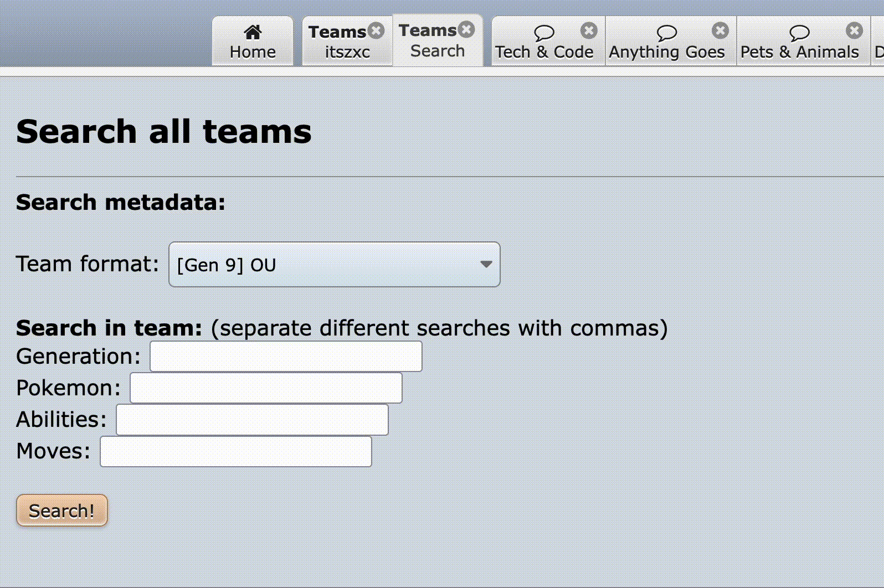Focus the Moves input field
Screen dimensions: 884x588
point(236,451)
